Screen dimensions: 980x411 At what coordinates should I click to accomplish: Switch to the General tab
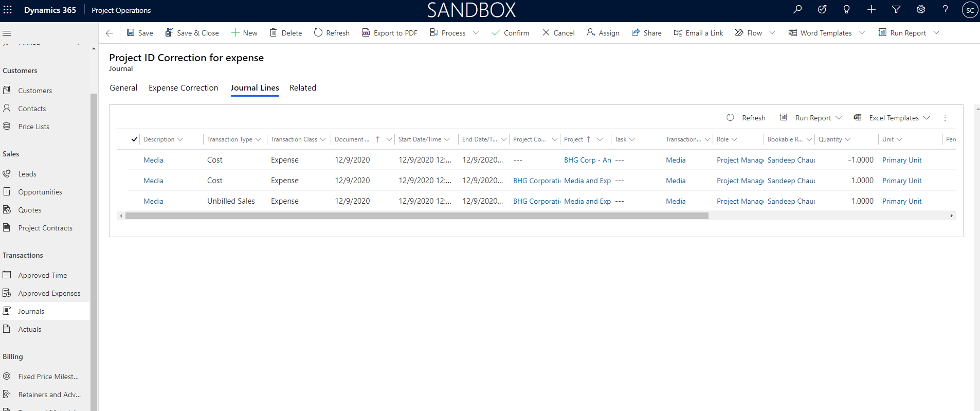pyautogui.click(x=123, y=88)
